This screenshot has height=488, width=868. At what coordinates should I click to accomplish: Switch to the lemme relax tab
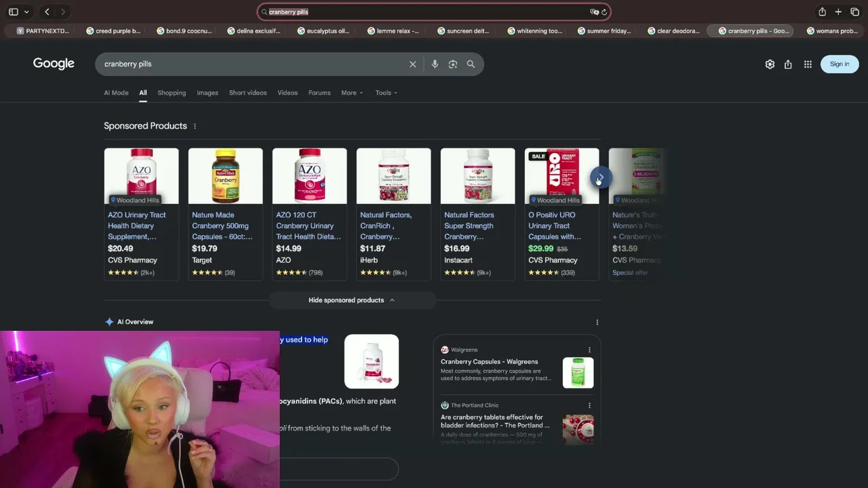pyautogui.click(x=393, y=30)
